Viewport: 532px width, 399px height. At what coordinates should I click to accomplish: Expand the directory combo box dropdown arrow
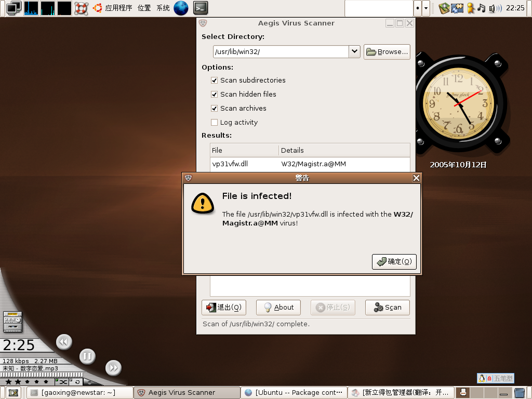tap(354, 51)
